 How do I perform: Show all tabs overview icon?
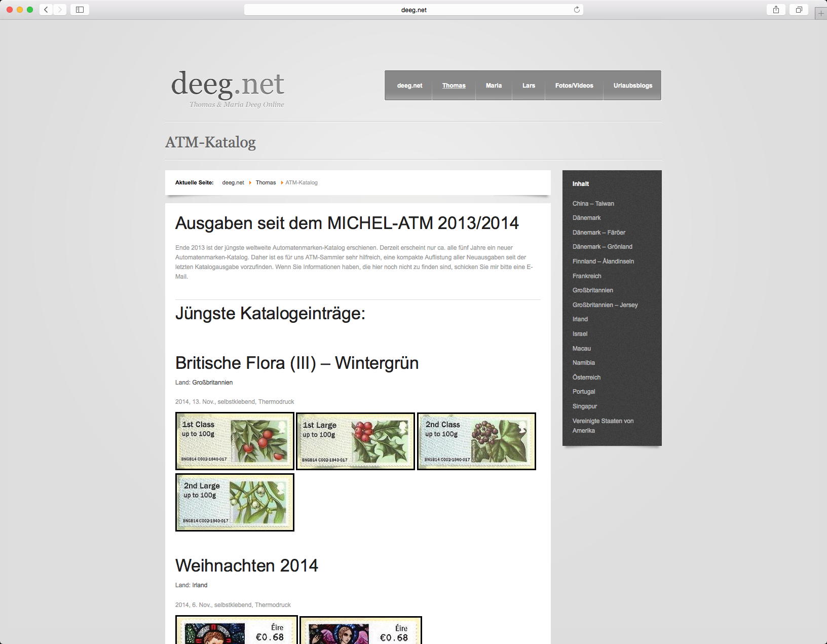(x=799, y=10)
